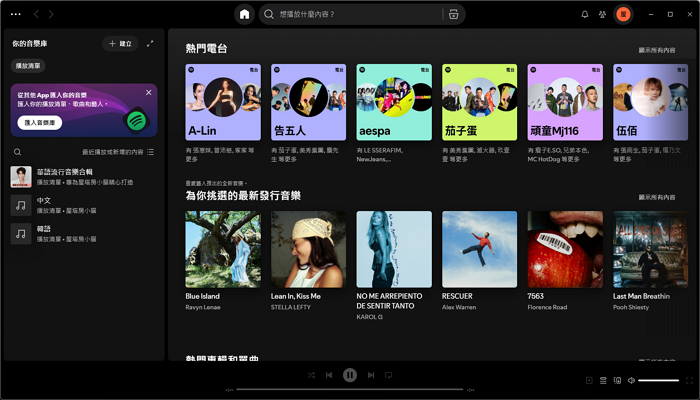Adjust the volume slider
This screenshot has width=700, height=400.
click(x=658, y=380)
